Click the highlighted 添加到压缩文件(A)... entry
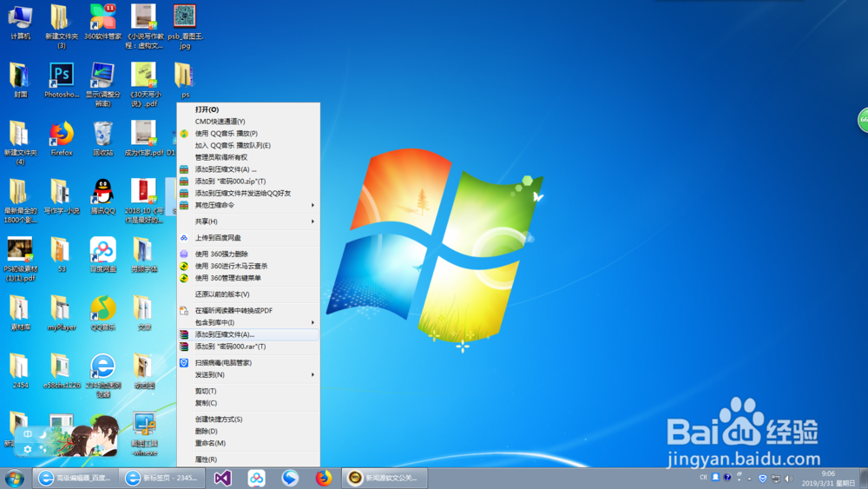 coord(248,334)
